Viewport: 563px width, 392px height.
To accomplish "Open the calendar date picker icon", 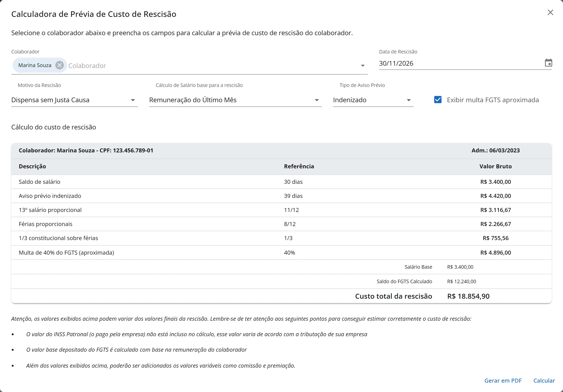I will tap(548, 63).
